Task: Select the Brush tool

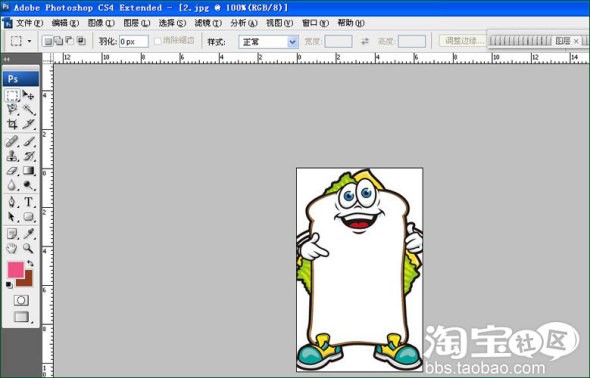Action: point(28,141)
